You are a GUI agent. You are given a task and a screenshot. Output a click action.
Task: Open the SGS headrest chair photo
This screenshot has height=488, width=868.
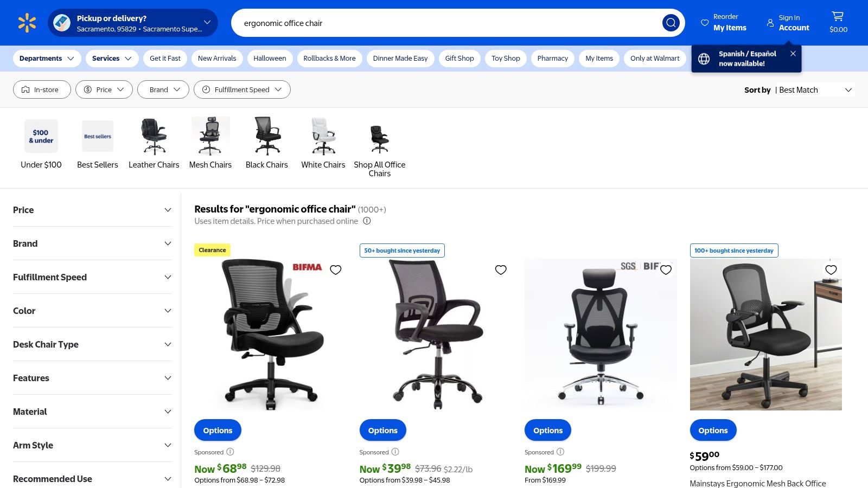(601, 335)
